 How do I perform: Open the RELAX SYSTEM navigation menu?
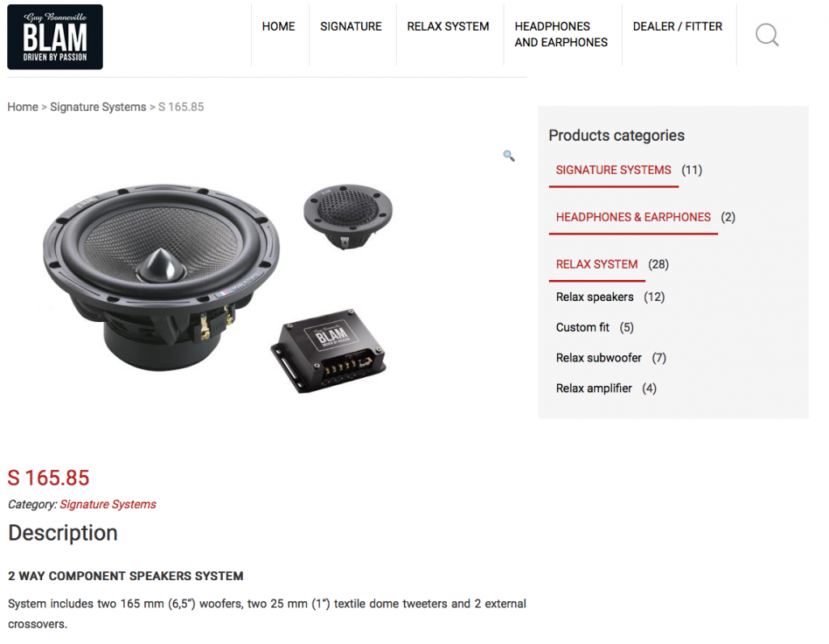click(x=448, y=27)
